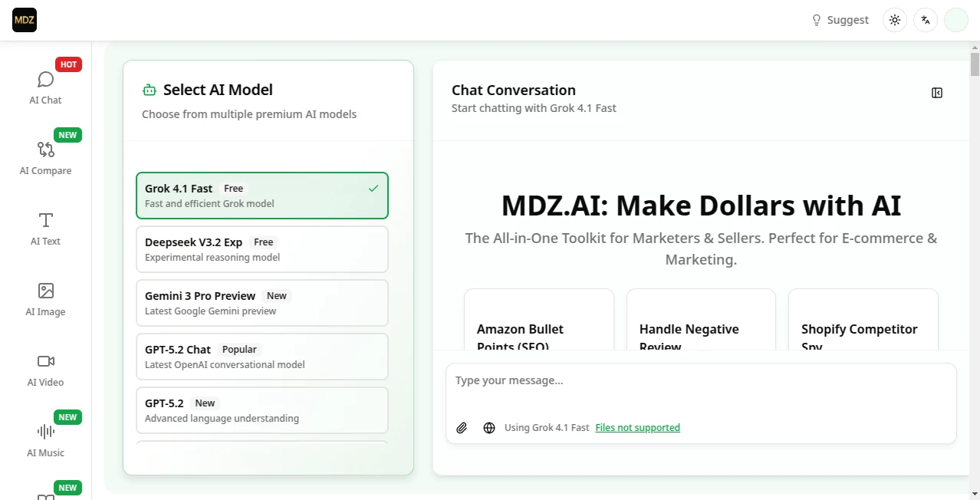
Task: Open the AI Music tool
Action: click(45, 439)
